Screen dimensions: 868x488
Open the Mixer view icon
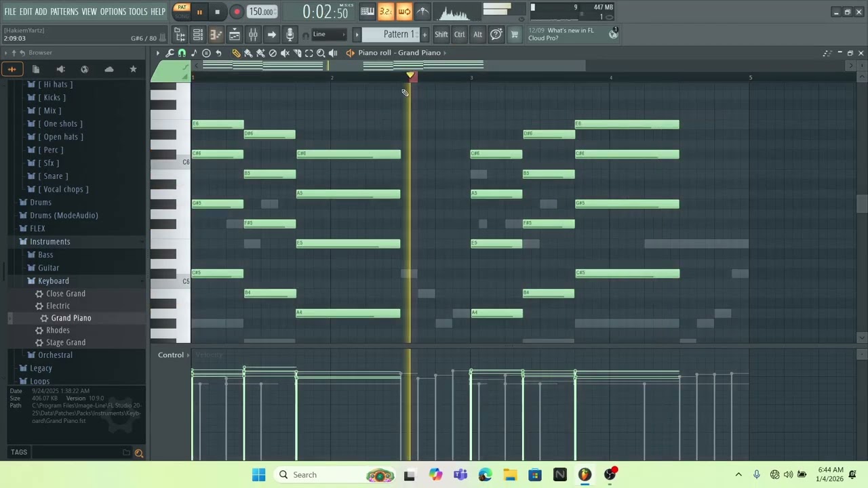(x=253, y=35)
